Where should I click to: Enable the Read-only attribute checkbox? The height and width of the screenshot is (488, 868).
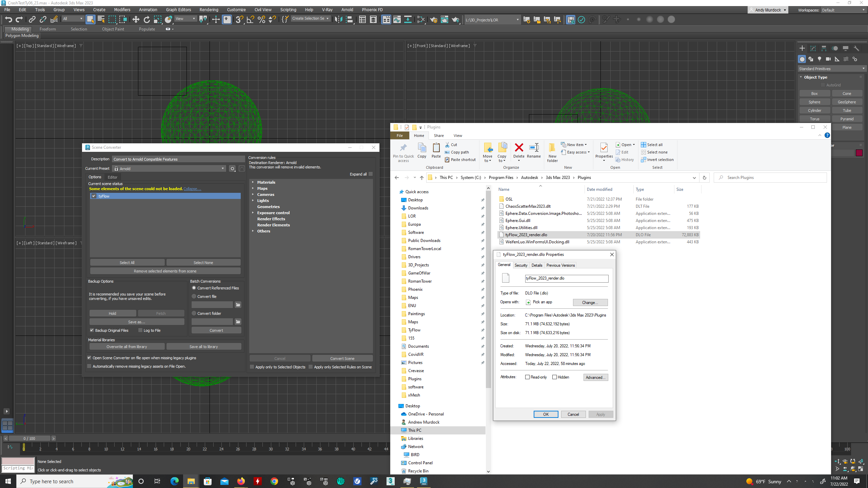coord(527,377)
